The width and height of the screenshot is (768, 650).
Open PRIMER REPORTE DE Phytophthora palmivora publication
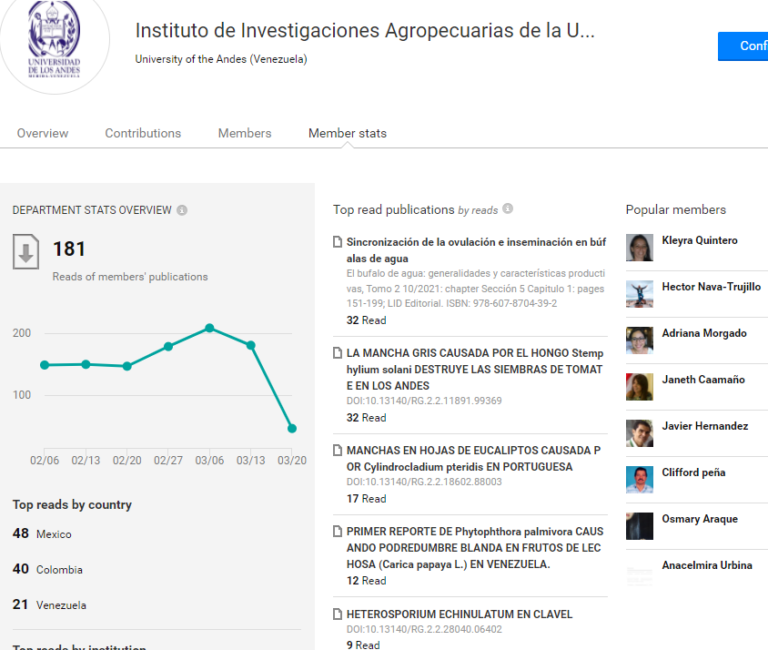(475, 548)
